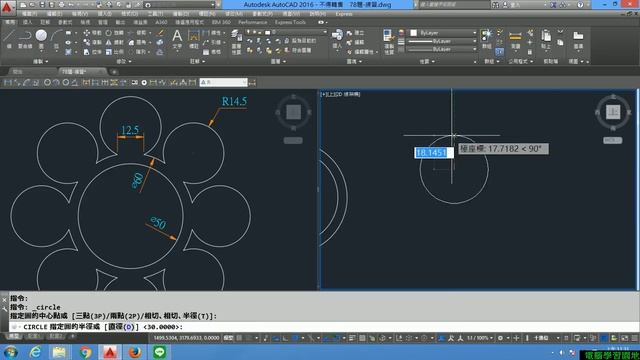Click the Rotate tool in the Modify panel

[x=114, y=33]
